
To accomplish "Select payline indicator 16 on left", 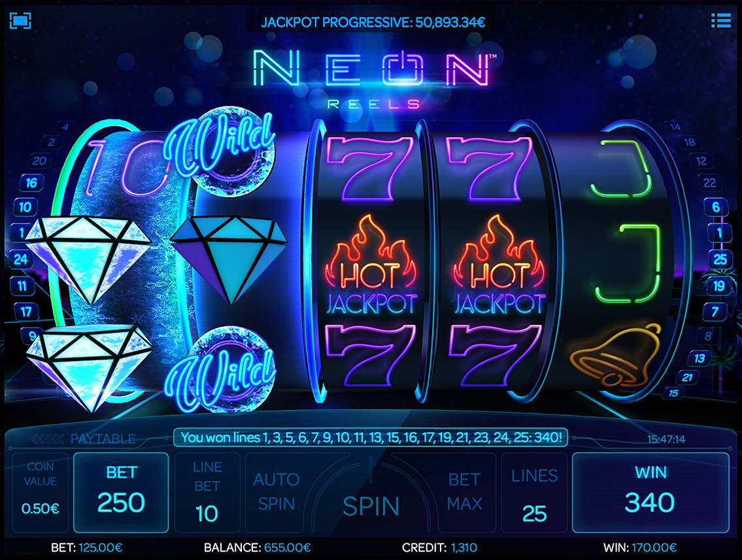I will [31, 182].
